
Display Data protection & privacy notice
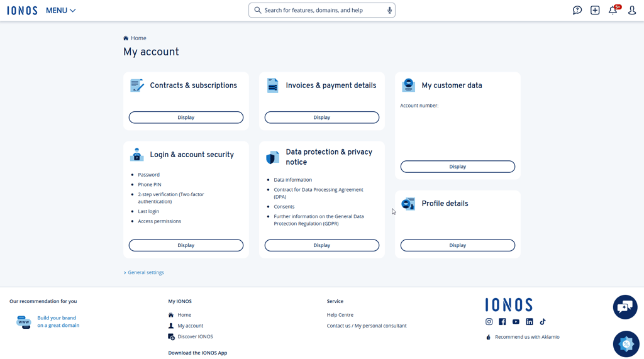[321, 245]
